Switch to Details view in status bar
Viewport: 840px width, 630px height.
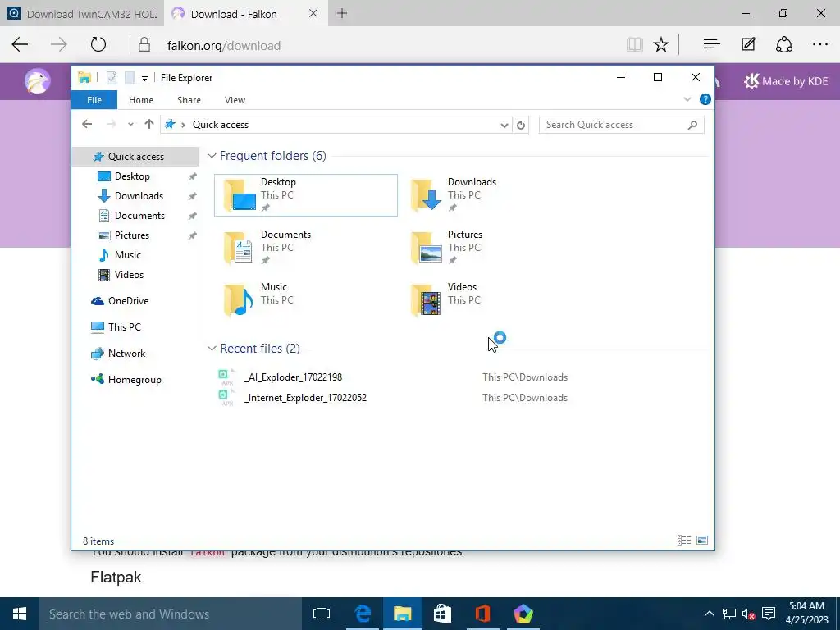point(684,541)
